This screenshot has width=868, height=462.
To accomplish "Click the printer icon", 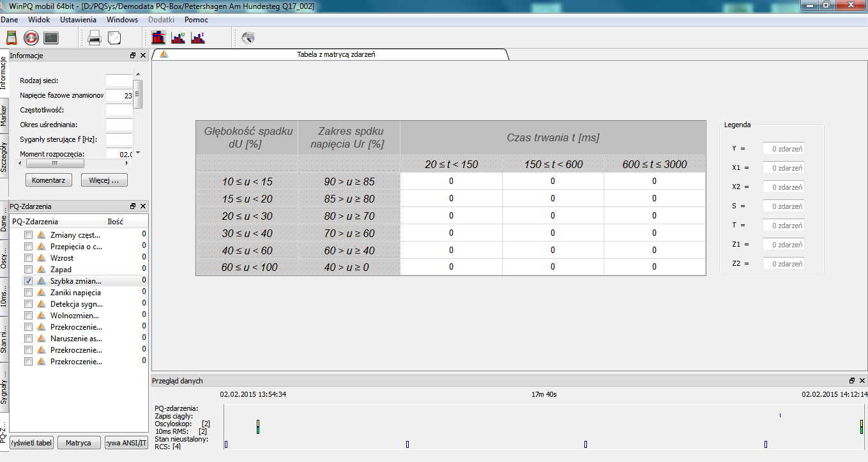I will [x=95, y=38].
